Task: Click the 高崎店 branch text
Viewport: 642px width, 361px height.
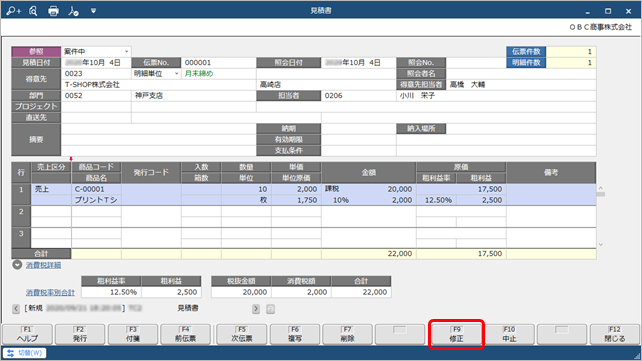Action: coord(270,85)
